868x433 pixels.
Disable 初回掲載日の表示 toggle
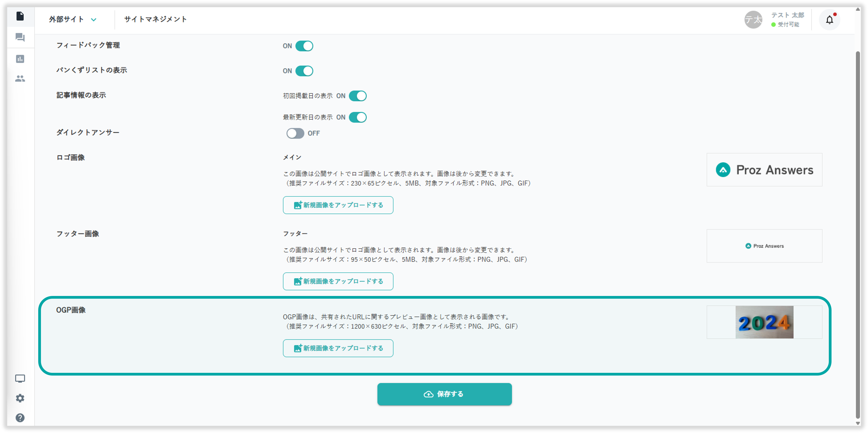[x=358, y=96]
